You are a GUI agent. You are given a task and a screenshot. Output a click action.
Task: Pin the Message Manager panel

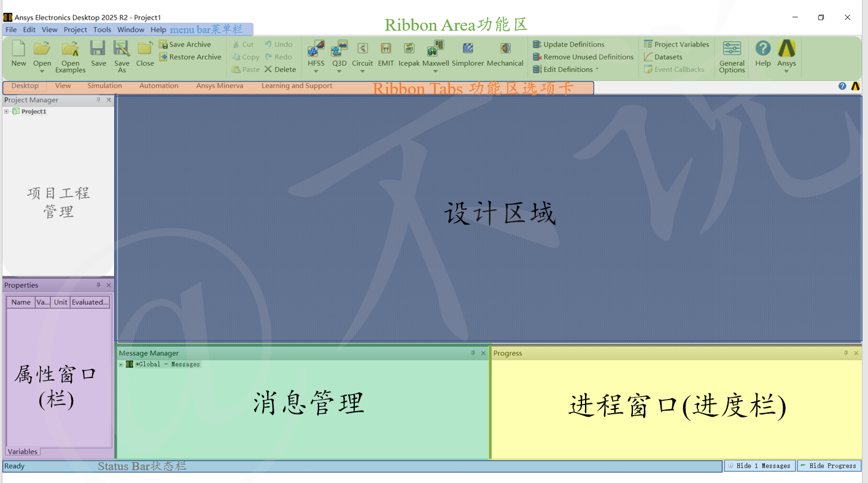tap(473, 353)
